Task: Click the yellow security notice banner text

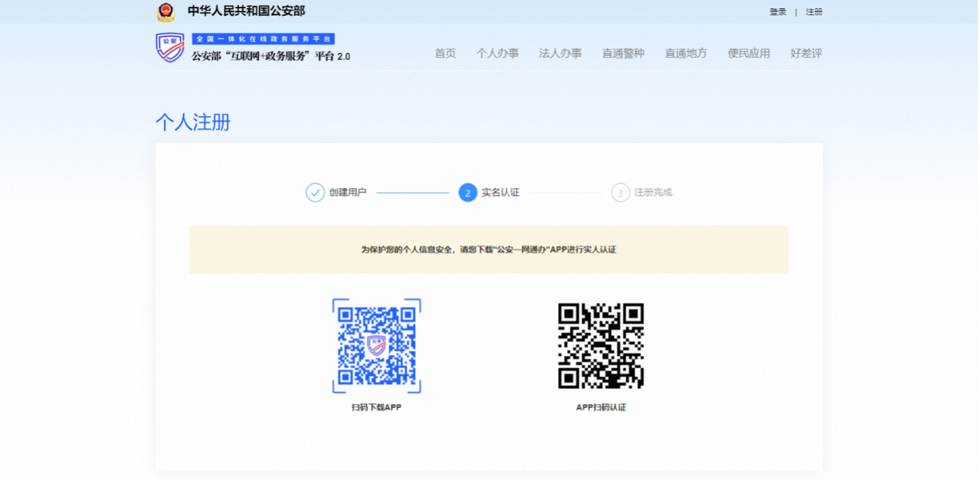Action: (x=489, y=250)
